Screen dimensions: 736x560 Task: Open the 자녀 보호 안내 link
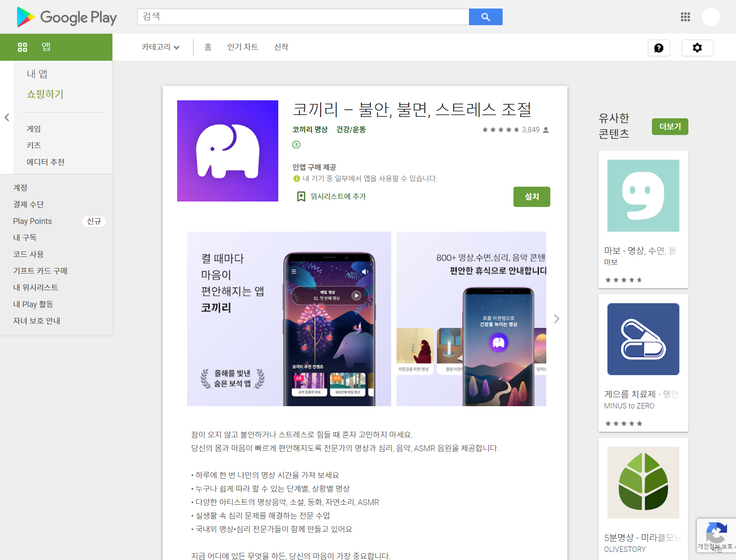[x=36, y=321]
